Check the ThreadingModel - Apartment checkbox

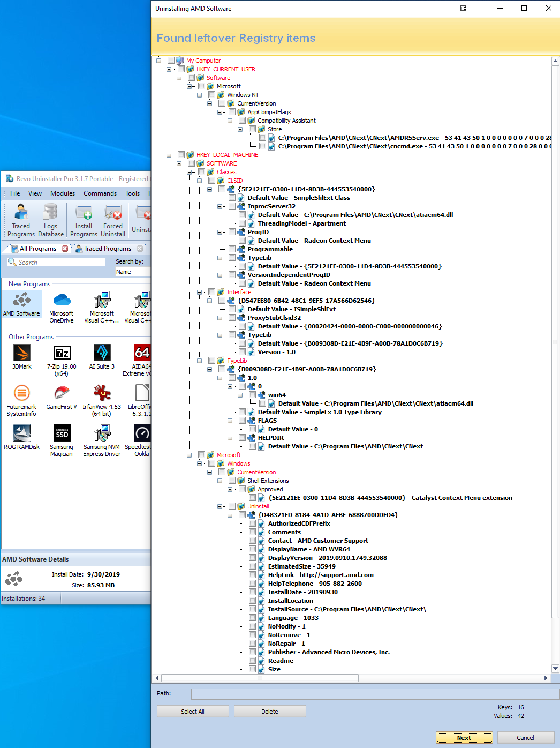point(243,223)
